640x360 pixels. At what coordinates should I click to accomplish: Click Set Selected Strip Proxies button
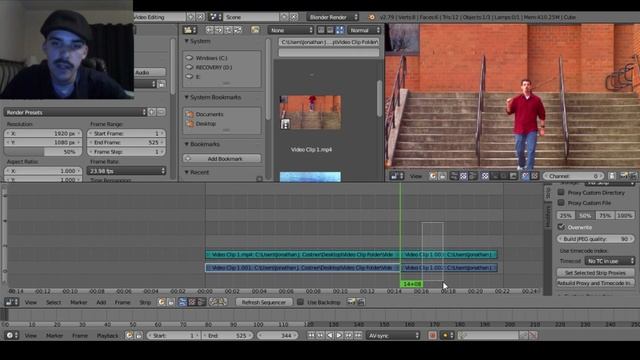[596, 273]
